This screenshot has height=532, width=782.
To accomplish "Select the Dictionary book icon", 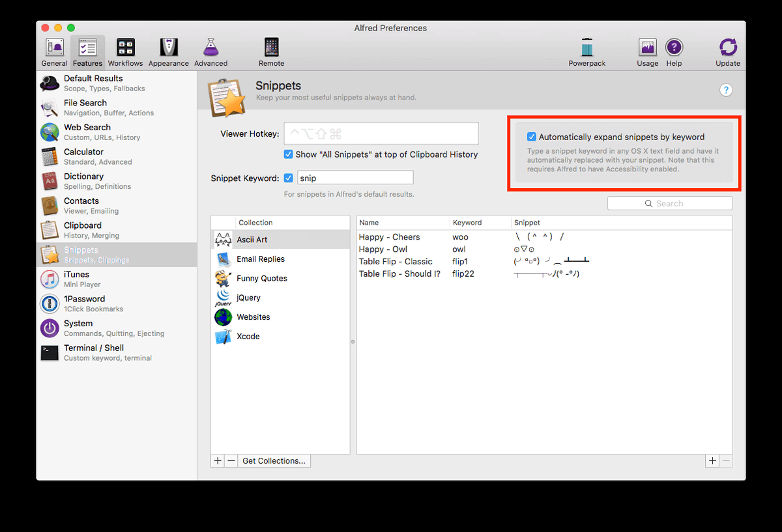I will tap(50, 181).
